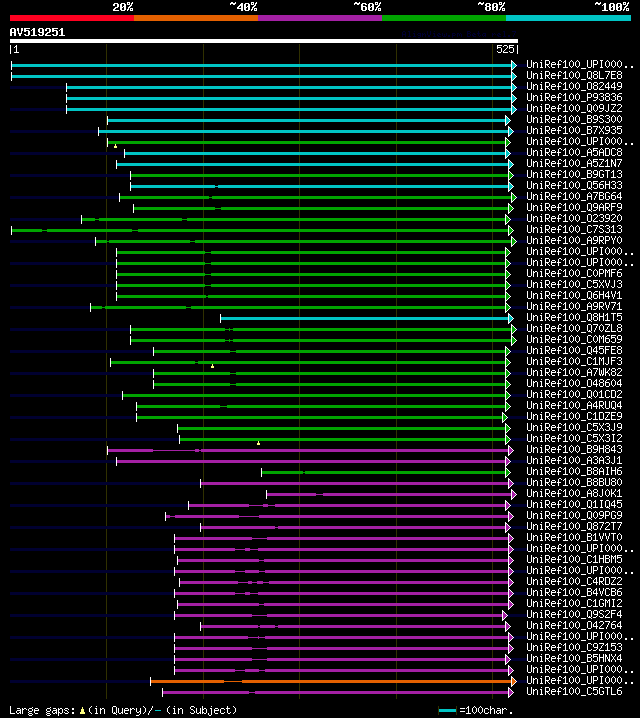The height and width of the screenshot is (718, 640).
Task: Select the UniRef100_B8BU80 label
Action: [x=574, y=482]
